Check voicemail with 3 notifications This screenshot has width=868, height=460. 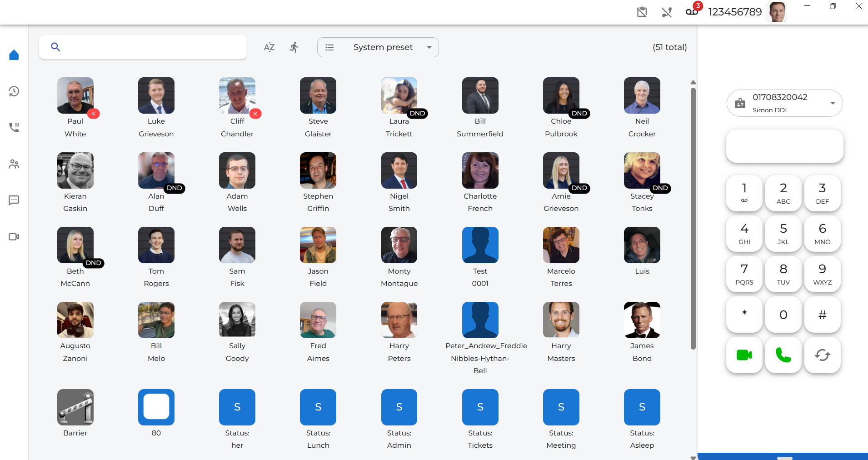(x=692, y=11)
